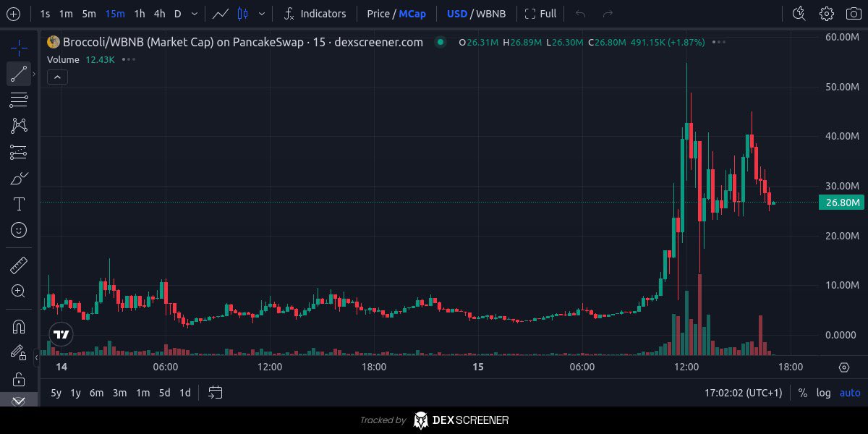Set the date range to 1y
The height and width of the screenshot is (434, 868).
75,393
